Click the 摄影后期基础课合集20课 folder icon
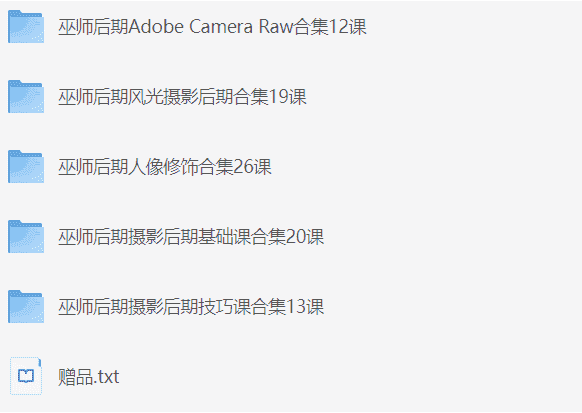Screen dimensions: 582x413 point(26,237)
